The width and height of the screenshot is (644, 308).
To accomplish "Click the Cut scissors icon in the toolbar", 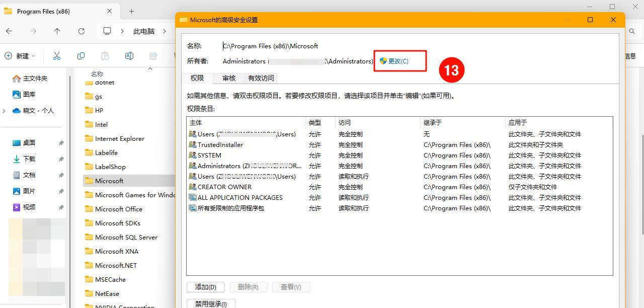I will tap(57, 55).
